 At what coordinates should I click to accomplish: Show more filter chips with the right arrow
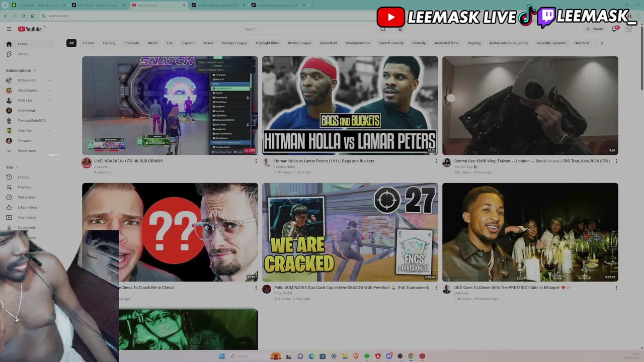(602, 43)
